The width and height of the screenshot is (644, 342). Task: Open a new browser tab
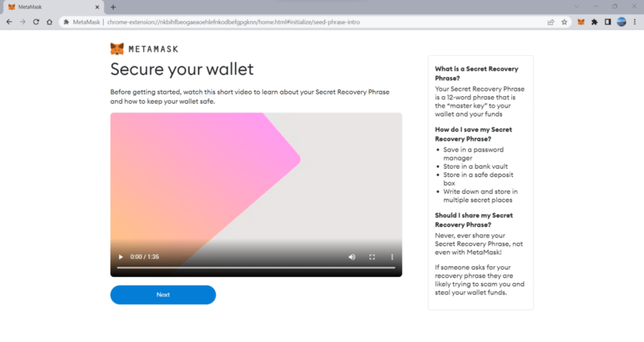click(x=113, y=7)
